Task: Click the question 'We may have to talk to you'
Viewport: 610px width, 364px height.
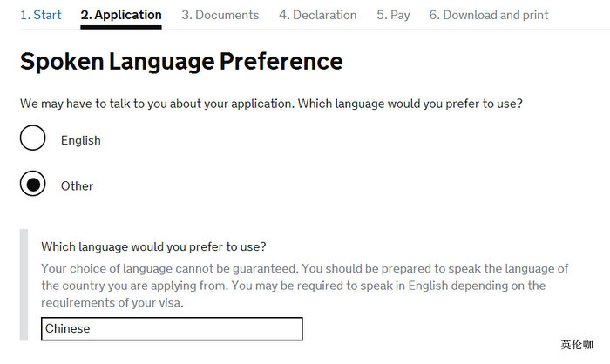Action: pos(271,104)
